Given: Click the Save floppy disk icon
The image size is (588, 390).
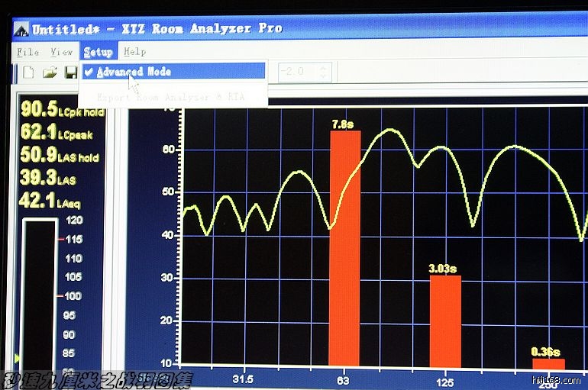Looking at the screenshot, I should (x=70, y=73).
